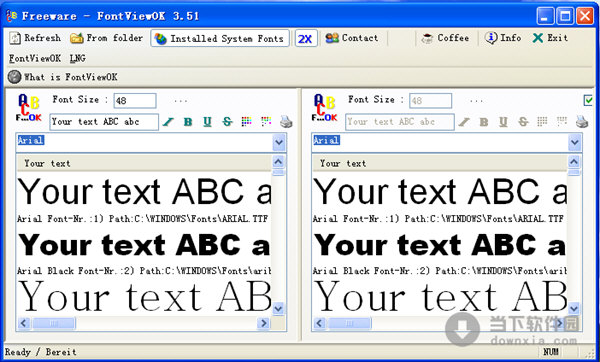
Task: Click the right pane three dots button
Action: click(476, 101)
